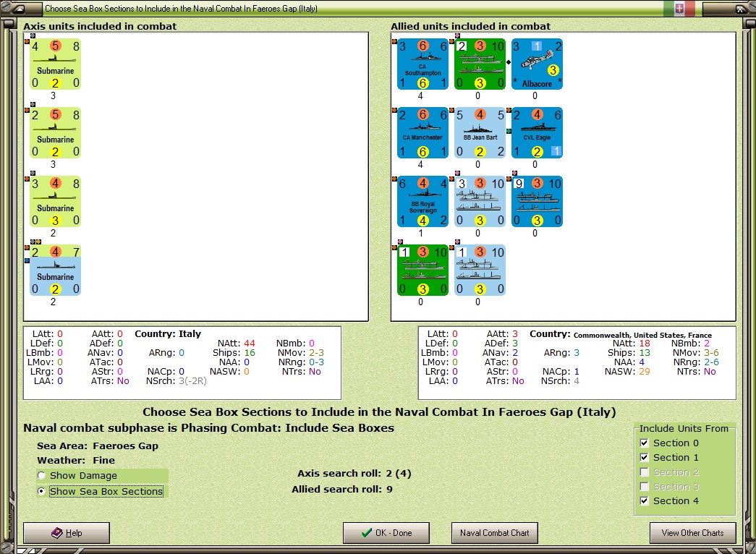The width and height of the screenshot is (756, 554).
Task: Select the BB Jean Bart battleship counter
Action: click(480, 132)
